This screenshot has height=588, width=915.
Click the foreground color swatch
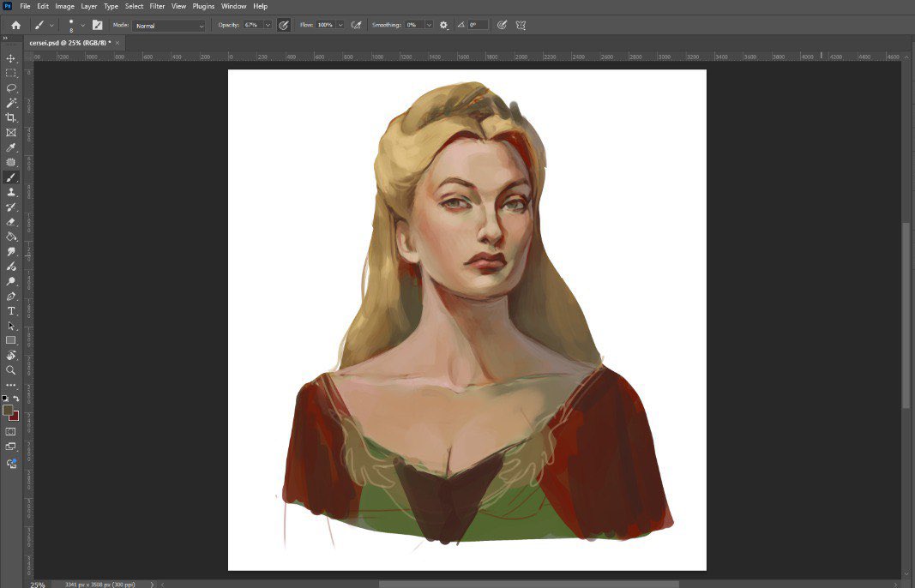[9, 410]
